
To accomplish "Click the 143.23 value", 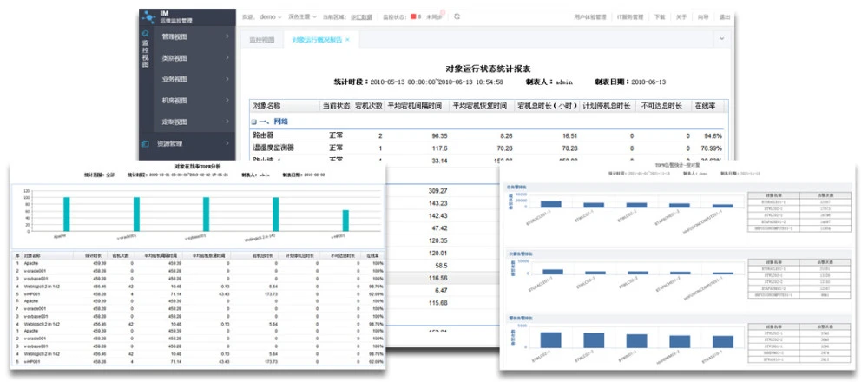I will [x=437, y=203].
